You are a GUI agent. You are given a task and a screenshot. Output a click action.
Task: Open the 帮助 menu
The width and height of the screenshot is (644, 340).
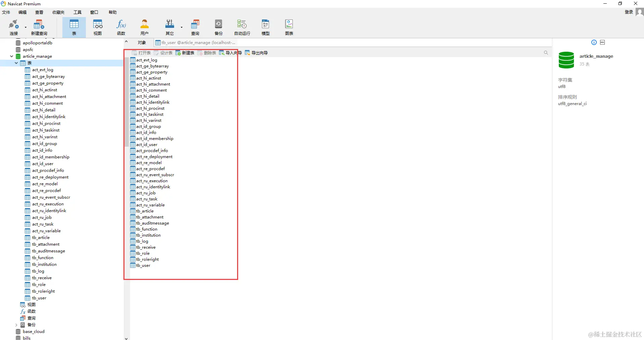point(113,12)
